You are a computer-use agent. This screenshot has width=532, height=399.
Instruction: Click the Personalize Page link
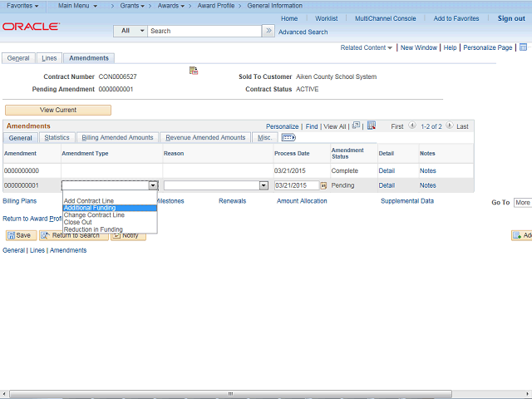click(x=488, y=48)
